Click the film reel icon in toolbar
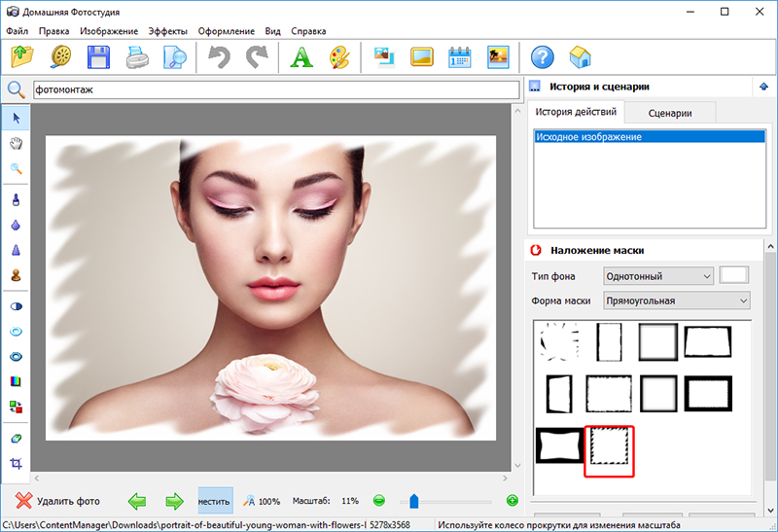The height and width of the screenshot is (532, 778). coord(61,57)
